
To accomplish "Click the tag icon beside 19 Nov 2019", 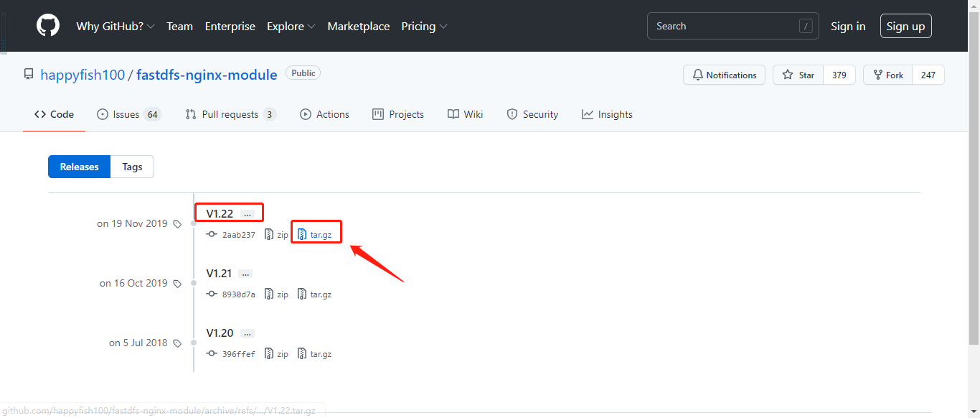I will tap(177, 224).
